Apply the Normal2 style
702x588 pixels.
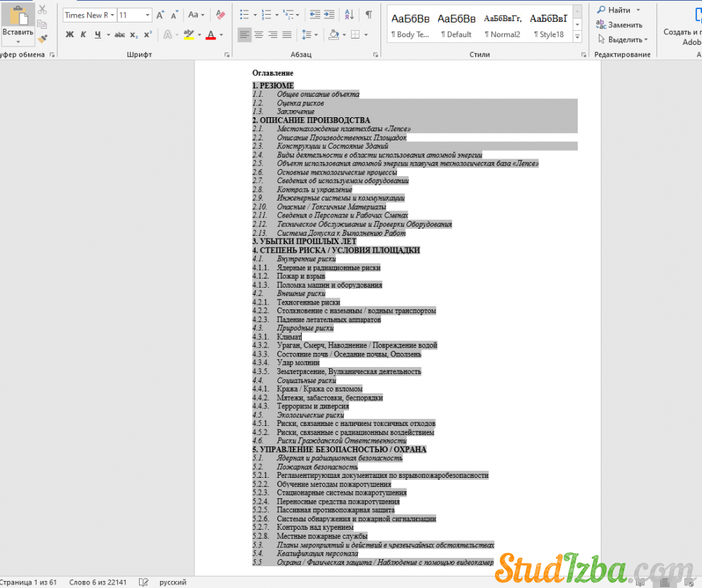503,25
